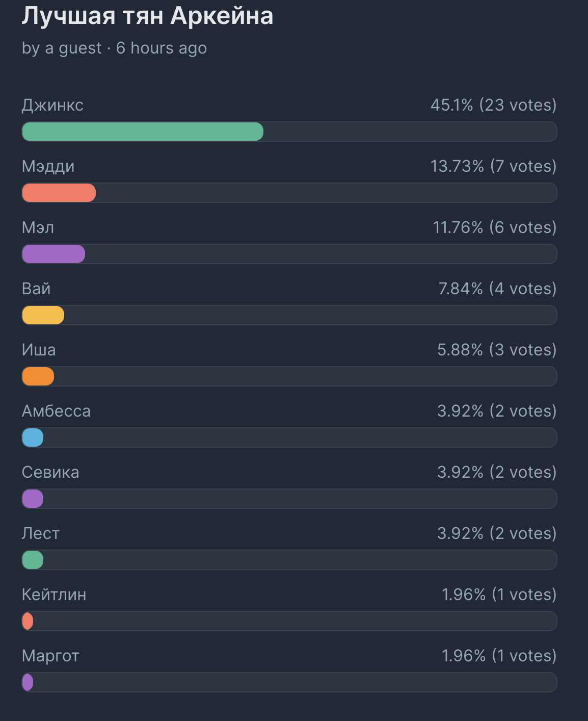This screenshot has width=588, height=721.
Task: Click the 'by a guest' author text
Action: 62,48
